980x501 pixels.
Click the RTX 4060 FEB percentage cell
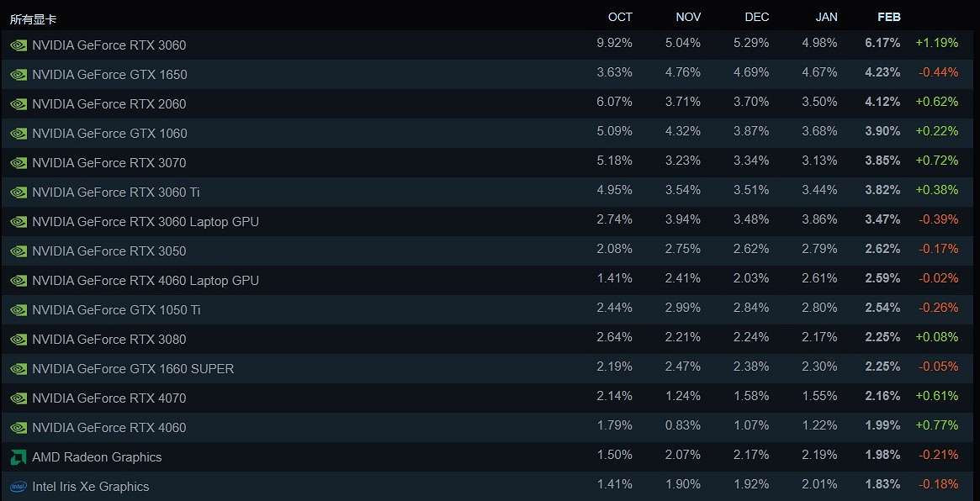pyautogui.click(x=882, y=428)
